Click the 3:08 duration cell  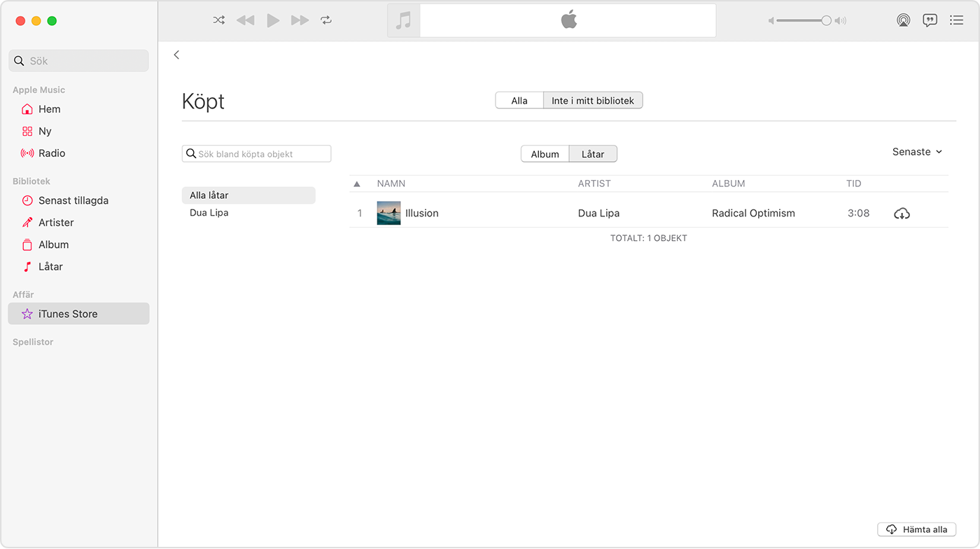pyautogui.click(x=858, y=214)
